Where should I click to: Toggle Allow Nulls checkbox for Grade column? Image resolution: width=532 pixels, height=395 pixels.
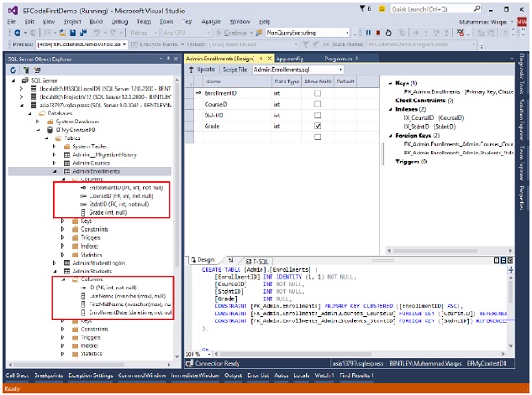[317, 127]
